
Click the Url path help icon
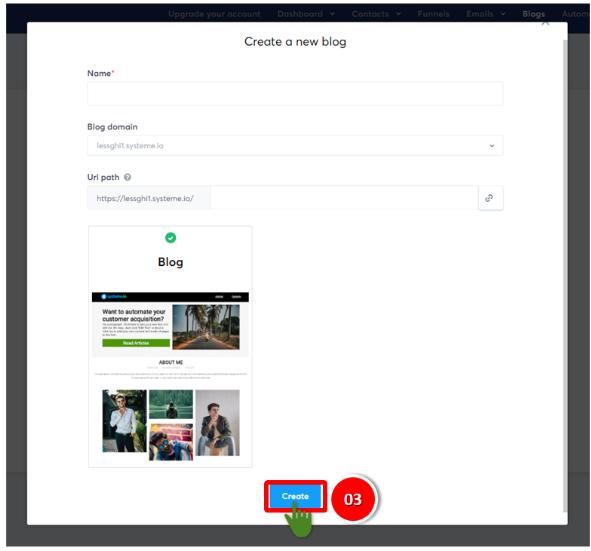128,177
